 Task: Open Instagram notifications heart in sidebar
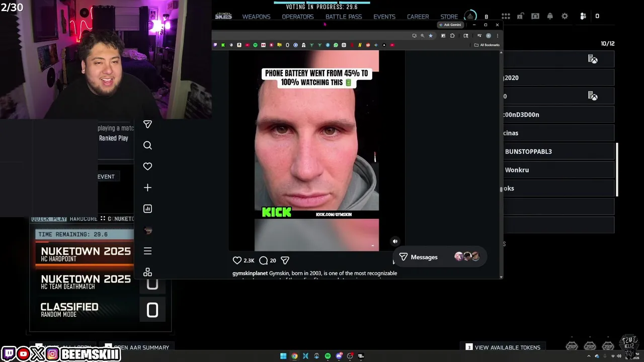pos(147,166)
